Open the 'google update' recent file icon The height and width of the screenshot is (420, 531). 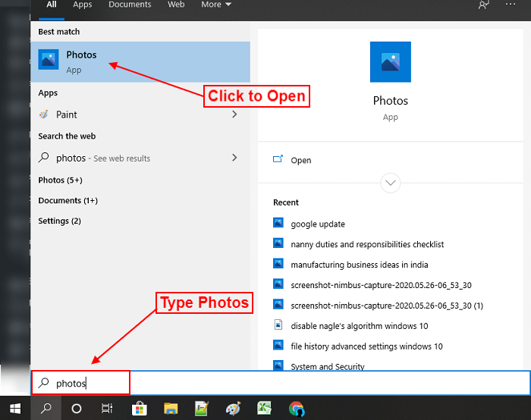(278, 223)
